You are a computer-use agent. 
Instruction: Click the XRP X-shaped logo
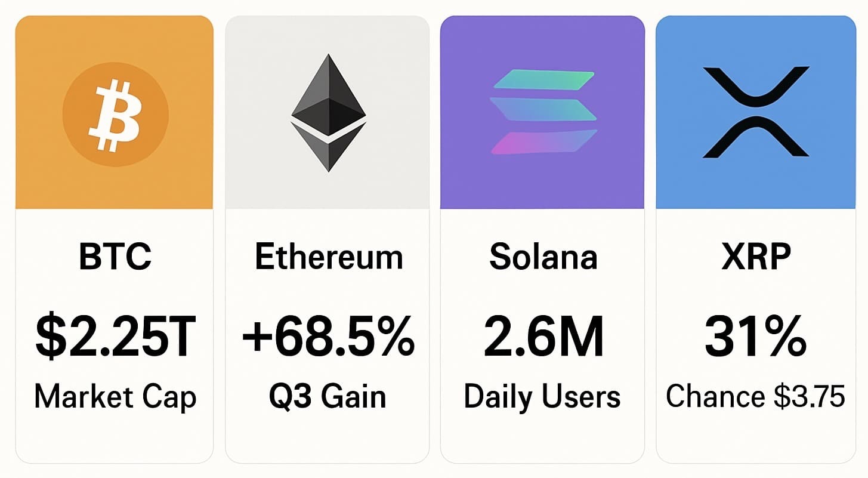[756, 112]
